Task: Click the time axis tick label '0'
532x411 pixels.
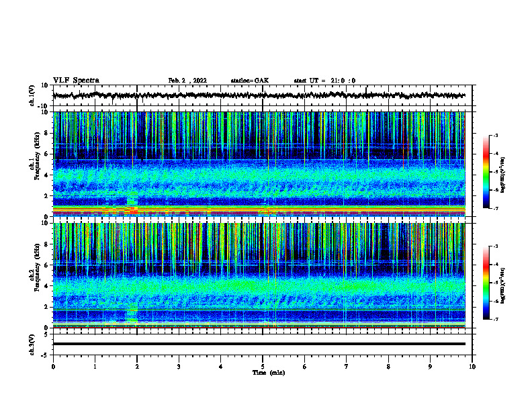Action: [x=53, y=367]
